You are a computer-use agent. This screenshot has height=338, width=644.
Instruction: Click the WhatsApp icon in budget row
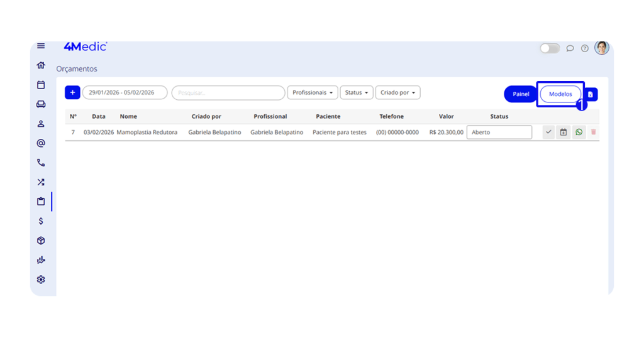(x=579, y=132)
